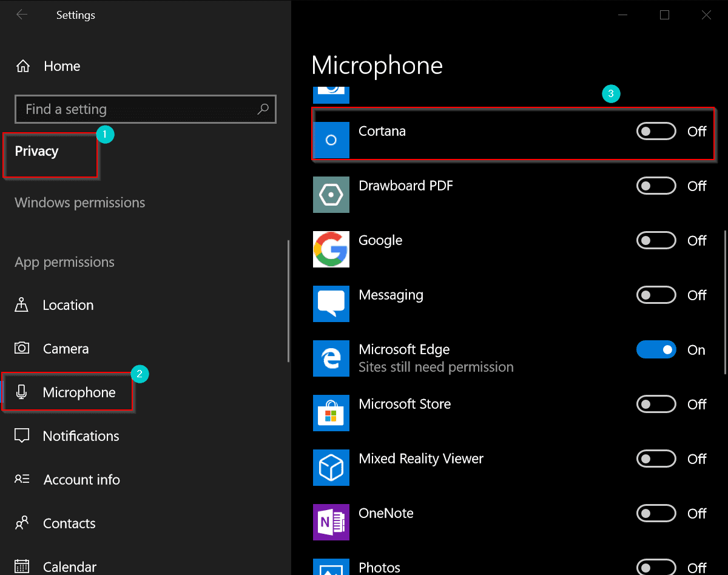Disable microphone for Microsoft Edge
This screenshot has height=575, width=728.
[x=656, y=349]
